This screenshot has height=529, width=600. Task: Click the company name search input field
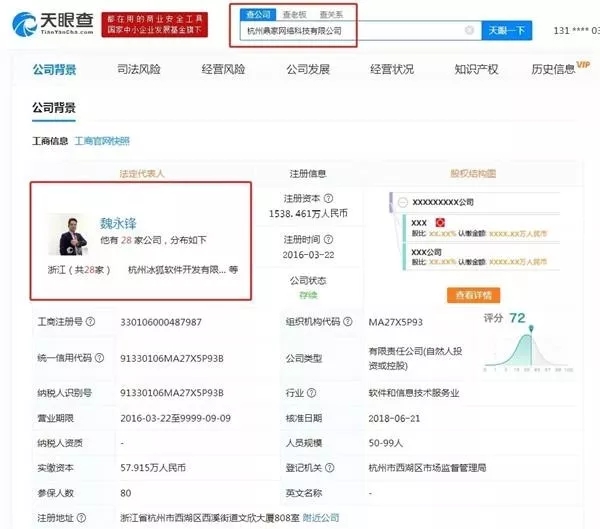tap(352, 31)
